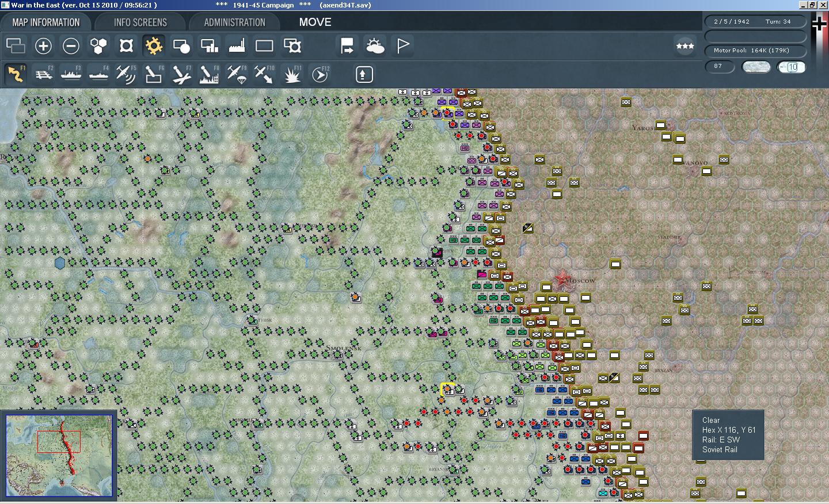Click the Motor Pool 164K readout
829x504 pixels.
(755, 51)
